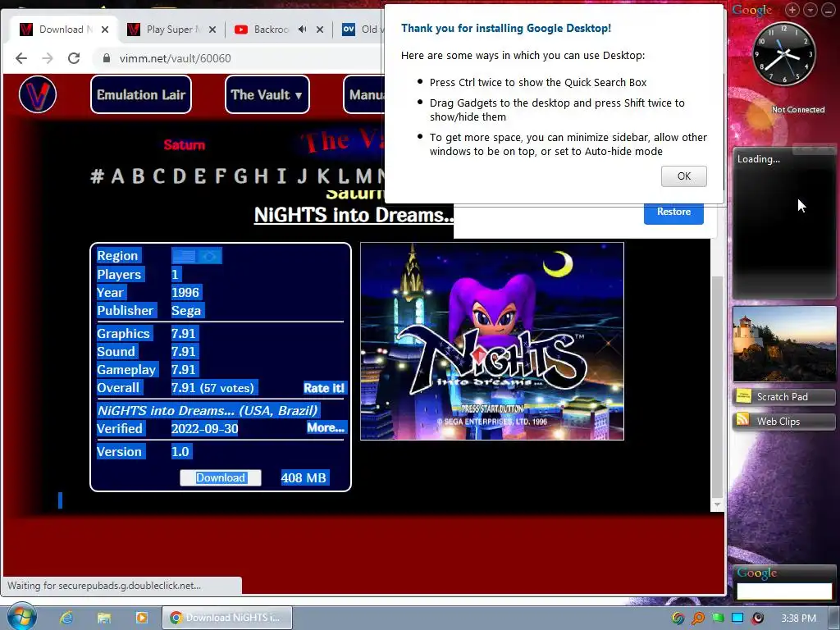Select letter G in the vault index
This screenshot has width=840, height=630.
[x=240, y=176]
